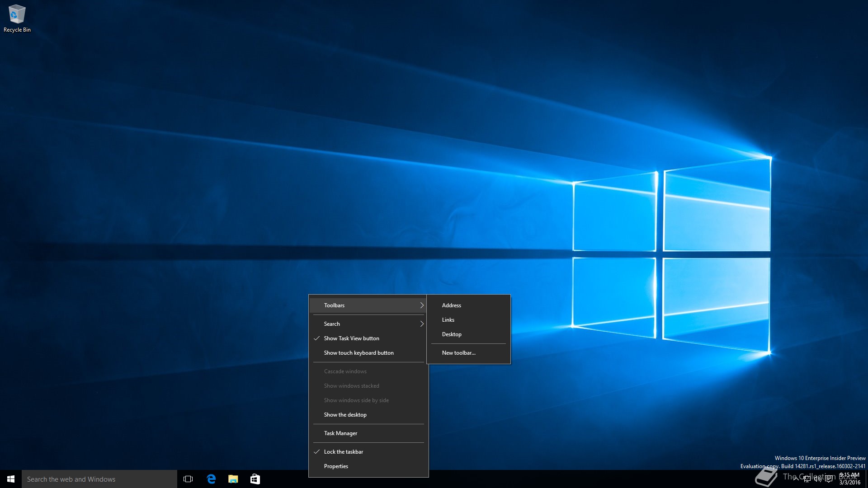Viewport: 868px width, 488px height.
Task: Click the Search the web and Windows box
Action: click(x=99, y=479)
